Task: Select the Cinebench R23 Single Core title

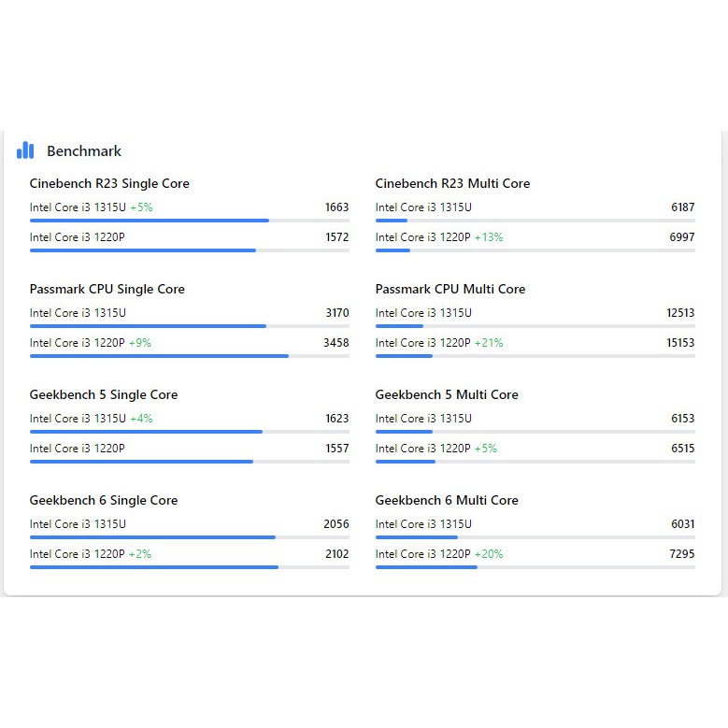Action: [109, 183]
